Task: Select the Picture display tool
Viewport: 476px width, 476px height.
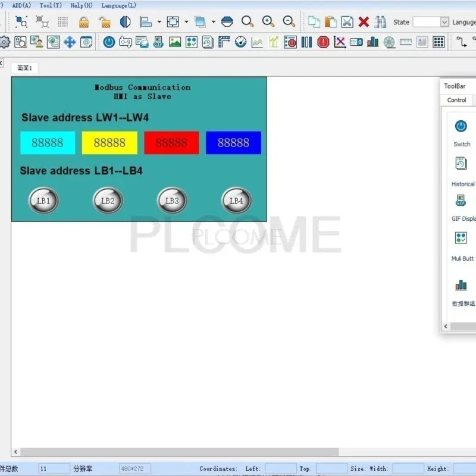Action: pyautogui.click(x=175, y=42)
